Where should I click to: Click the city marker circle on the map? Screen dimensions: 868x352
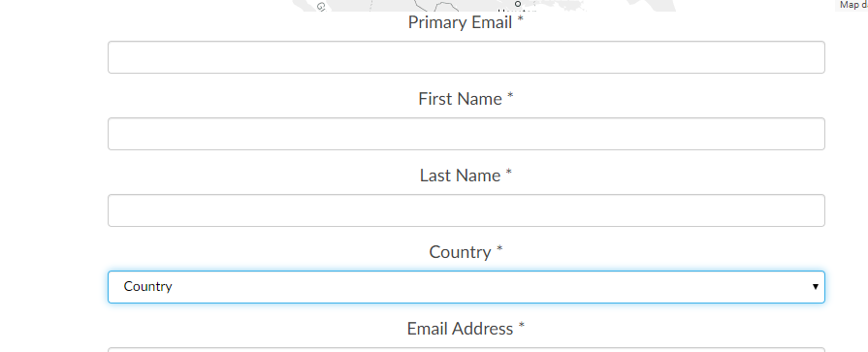tap(518, 3)
